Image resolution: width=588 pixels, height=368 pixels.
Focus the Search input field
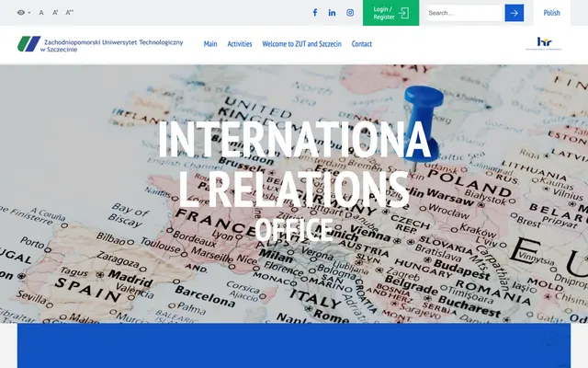[464, 13]
